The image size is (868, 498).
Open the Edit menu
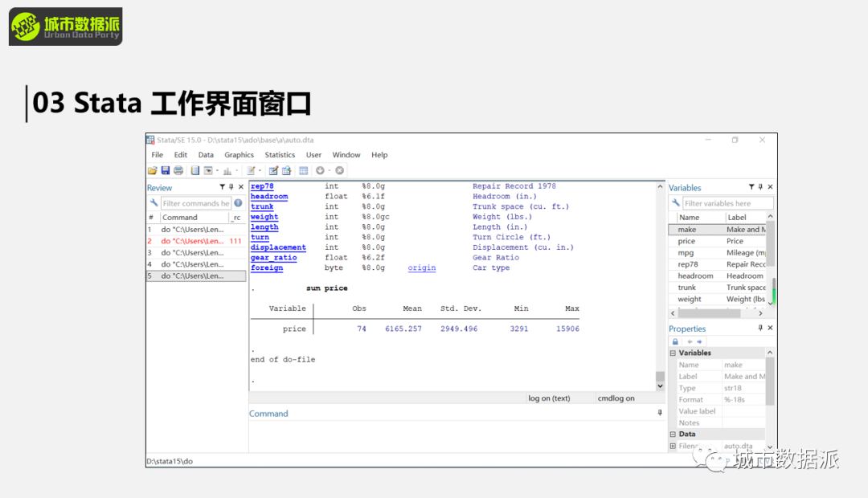(x=181, y=155)
